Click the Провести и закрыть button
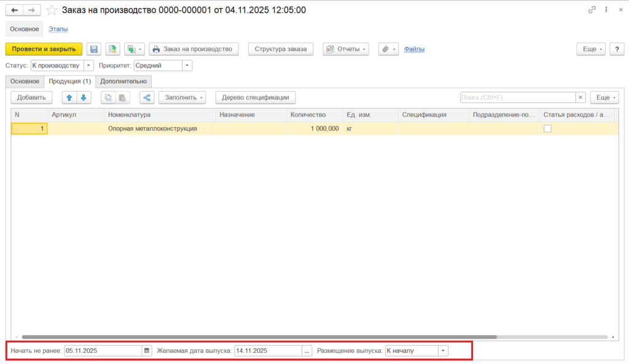This screenshot has height=364, width=629. [x=44, y=49]
